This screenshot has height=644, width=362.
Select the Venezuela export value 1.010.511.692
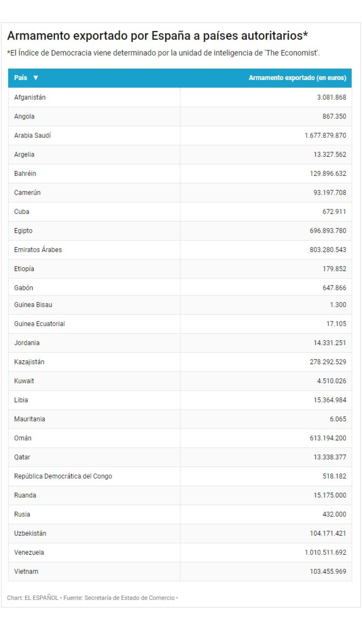tap(325, 552)
